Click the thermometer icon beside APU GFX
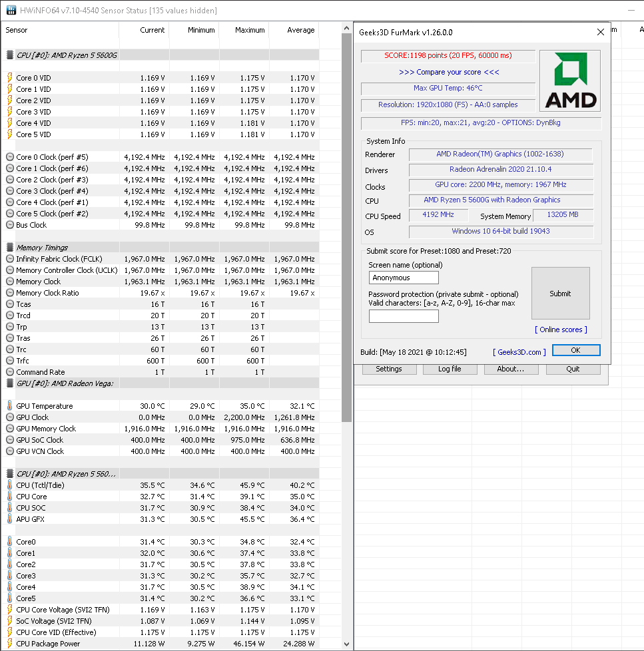The height and width of the screenshot is (651, 644). [9, 519]
